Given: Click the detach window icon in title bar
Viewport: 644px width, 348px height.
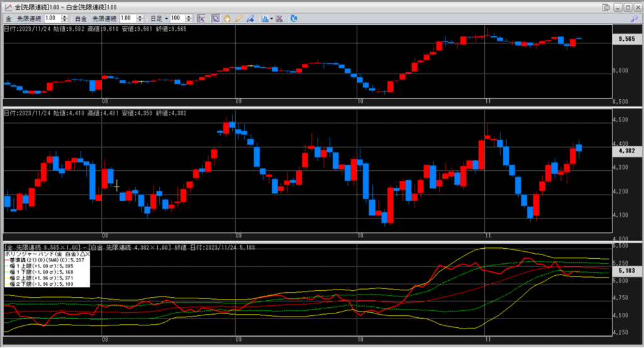Looking at the screenshot, I should click(x=606, y=7).
